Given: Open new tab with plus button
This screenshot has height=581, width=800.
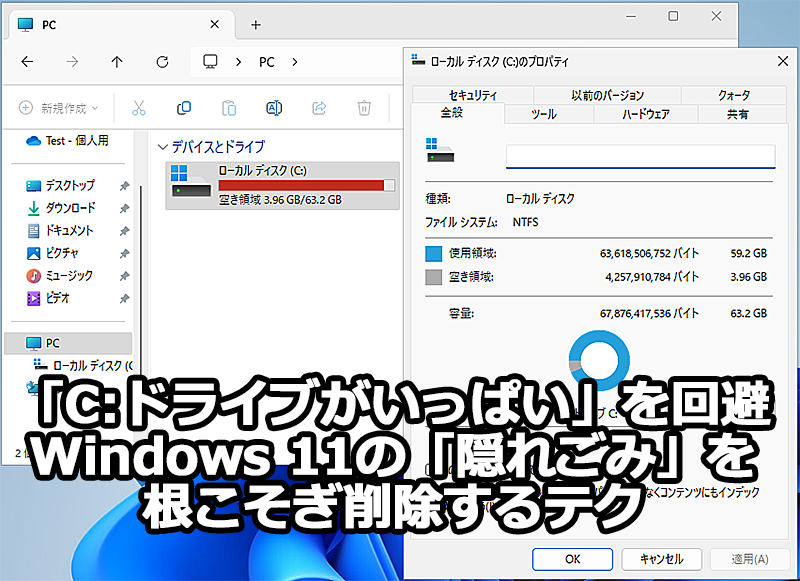Looking at the screenshot, I should [x=256, y=24].
